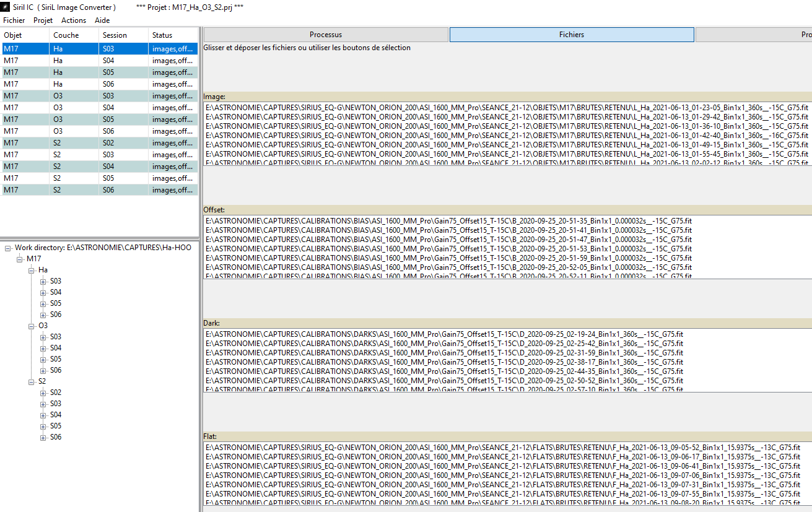The height and width of the screenshot is (512, 812).
Task: Click the Status column header
Action: tap(173, 35)
